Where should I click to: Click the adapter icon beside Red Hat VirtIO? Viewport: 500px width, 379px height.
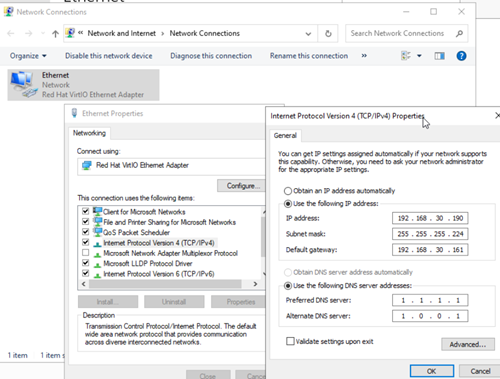pos(87,165)
